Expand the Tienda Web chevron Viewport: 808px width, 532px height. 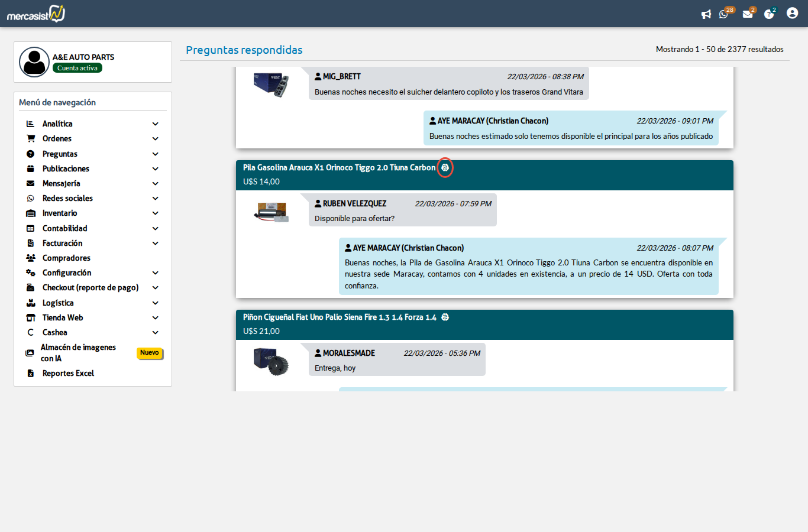pyautogui.click(x=156, y=318)
